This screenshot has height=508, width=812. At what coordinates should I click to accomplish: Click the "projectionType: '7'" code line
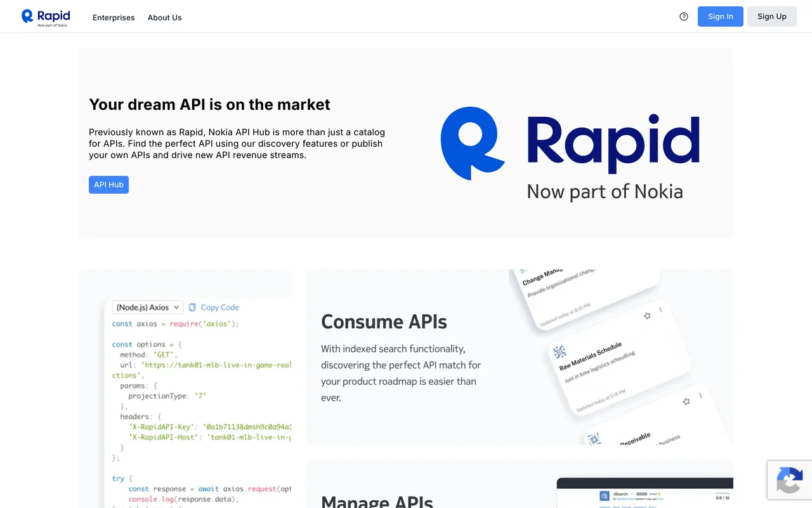[x=167, y=396]
